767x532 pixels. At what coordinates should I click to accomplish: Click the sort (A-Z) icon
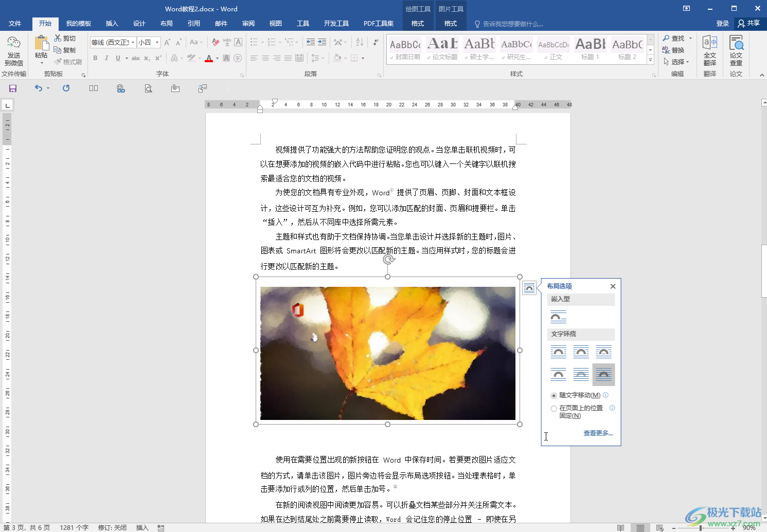[x=360, y=42]
